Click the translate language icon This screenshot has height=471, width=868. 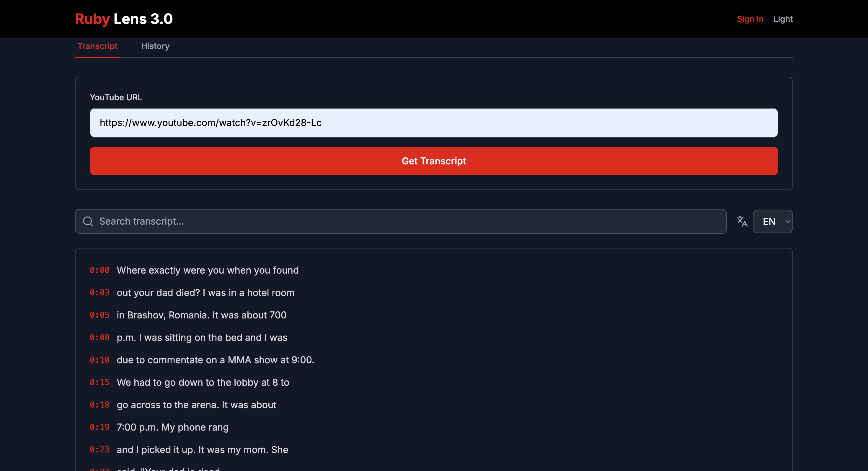click(x=742, y=221)
